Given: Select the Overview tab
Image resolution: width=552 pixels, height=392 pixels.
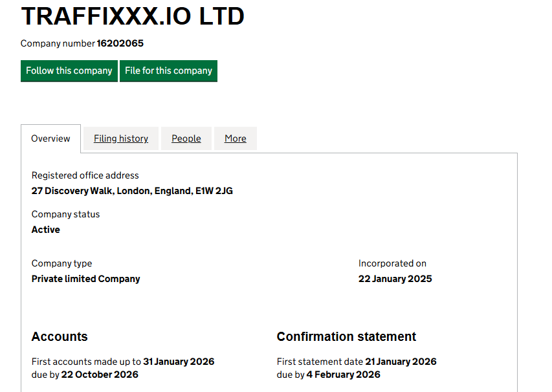Looking at the screenshot, I should coord(50,138).
